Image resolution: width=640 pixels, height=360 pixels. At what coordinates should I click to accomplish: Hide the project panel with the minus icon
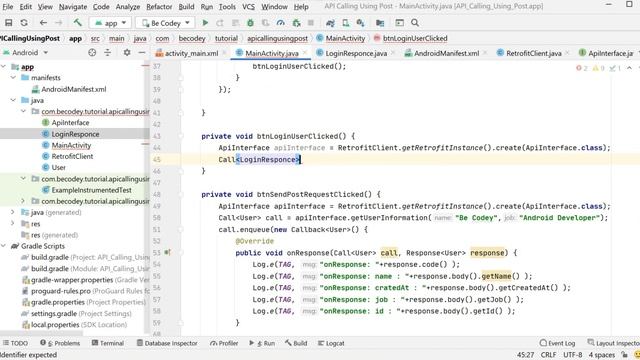coord(142,53)
